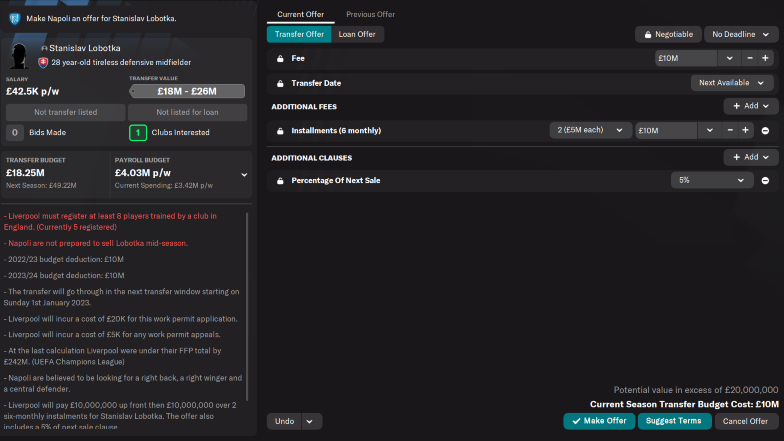784x441 pixels.
Task: Click the Bids Made count box
Action: (14, 132)
